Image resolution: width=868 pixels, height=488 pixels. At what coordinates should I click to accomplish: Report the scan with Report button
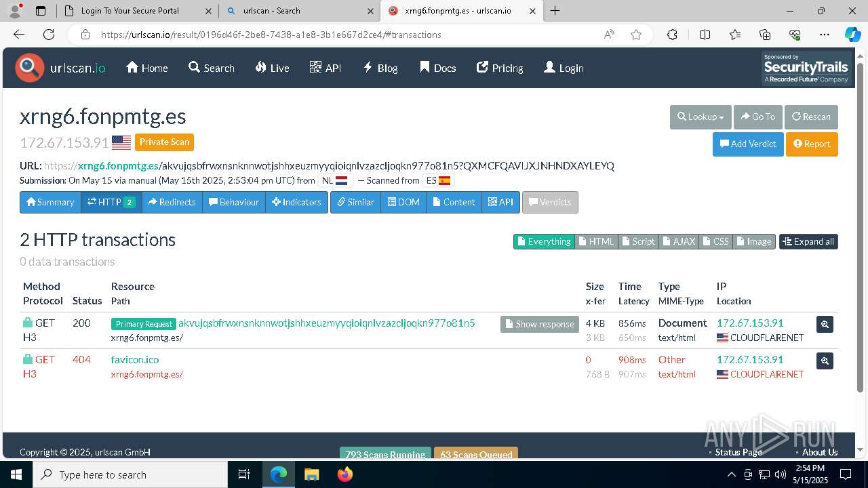click(x=812, y=144)
